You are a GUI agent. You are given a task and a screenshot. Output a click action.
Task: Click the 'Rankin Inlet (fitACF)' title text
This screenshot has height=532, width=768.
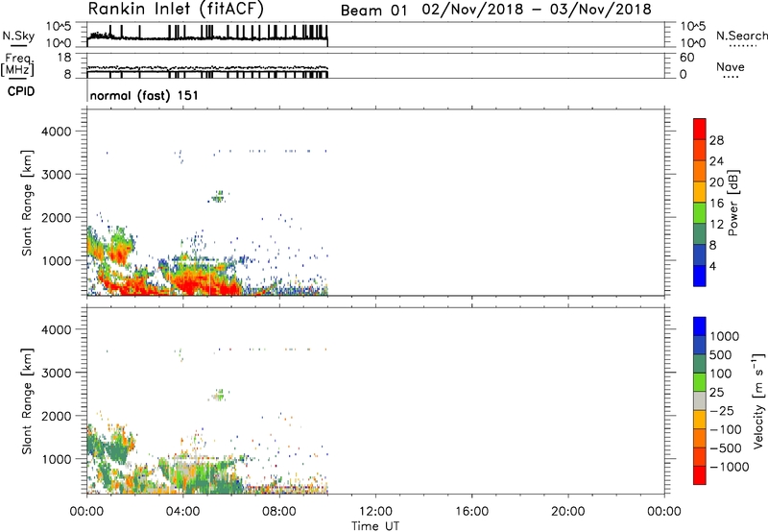(176, 10)
